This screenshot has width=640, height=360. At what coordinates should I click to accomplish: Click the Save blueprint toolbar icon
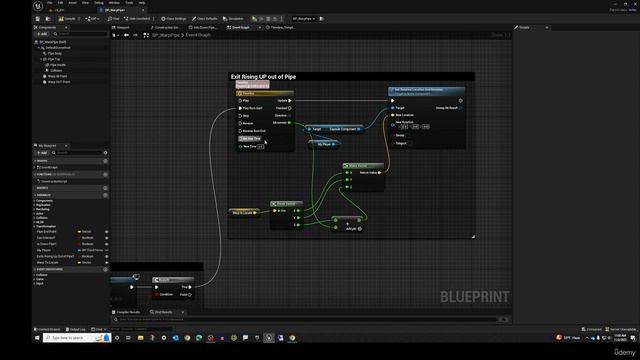pyautogui.click(x=38, y=19)
